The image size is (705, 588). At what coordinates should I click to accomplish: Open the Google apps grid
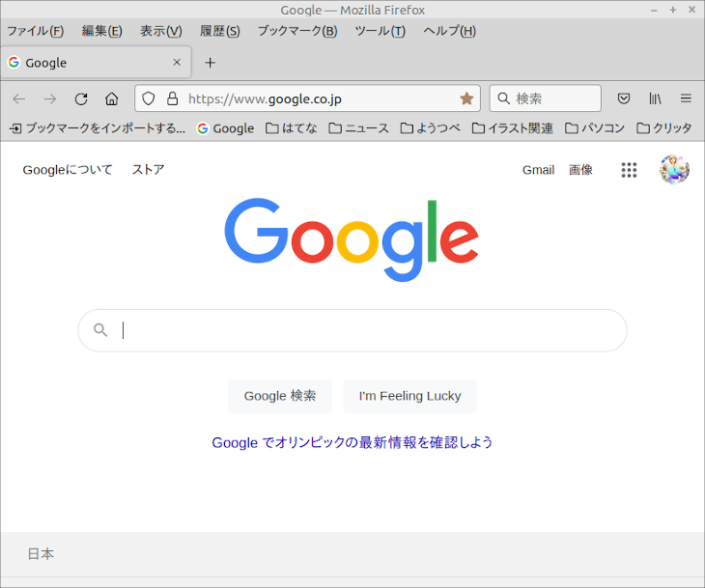tap(629, 170)
